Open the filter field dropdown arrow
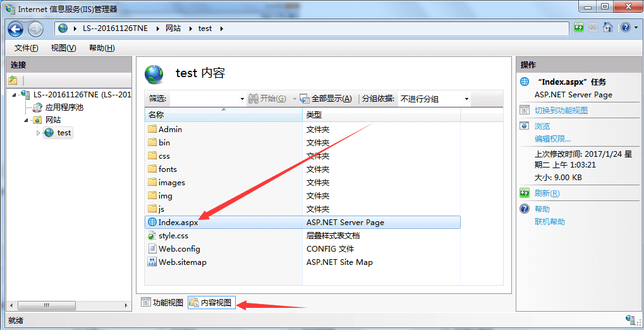 point(242,99)
